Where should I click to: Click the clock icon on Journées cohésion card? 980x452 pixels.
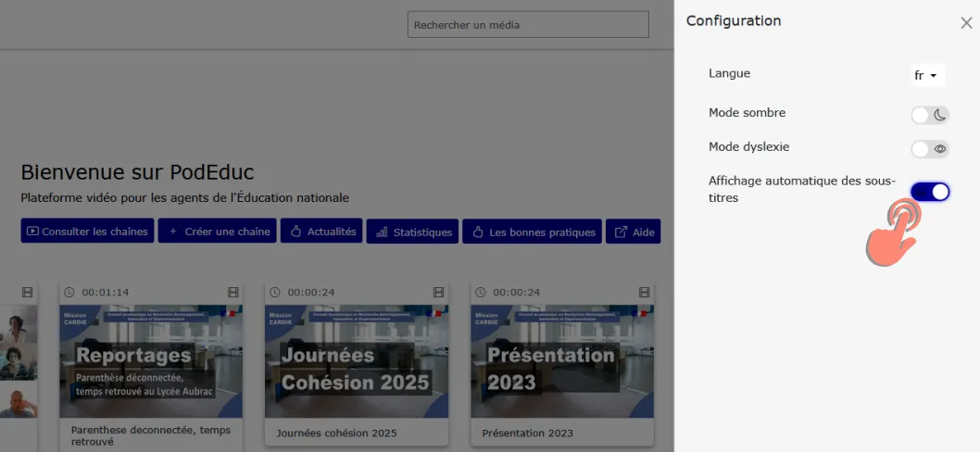[274, 292]
